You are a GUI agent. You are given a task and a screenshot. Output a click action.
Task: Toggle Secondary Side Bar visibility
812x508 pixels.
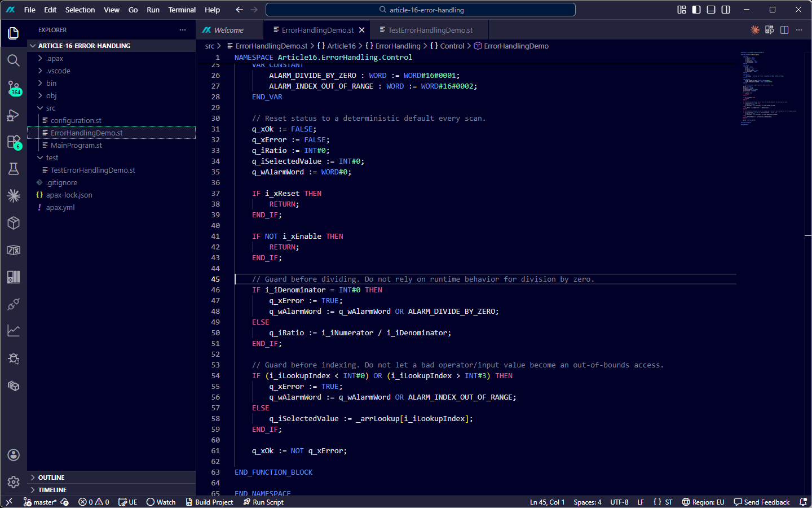click(726, 10)
